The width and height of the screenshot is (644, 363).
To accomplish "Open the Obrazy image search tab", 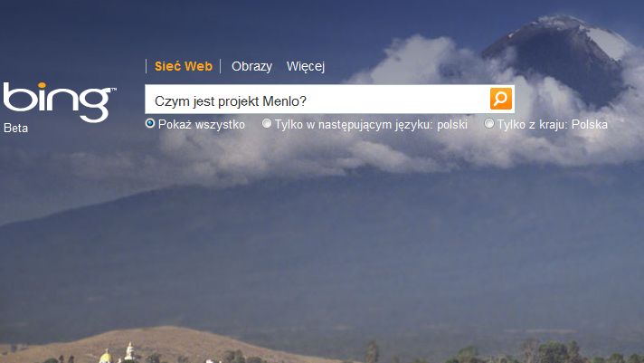I will point(251,66).
